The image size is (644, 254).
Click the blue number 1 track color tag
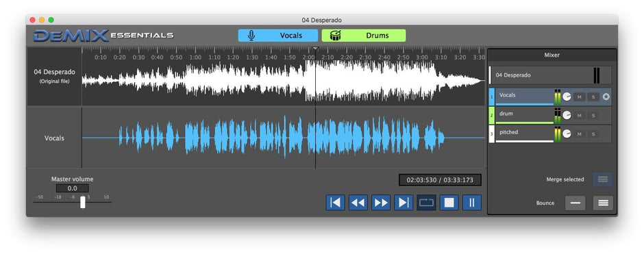(x=492, y=97)
